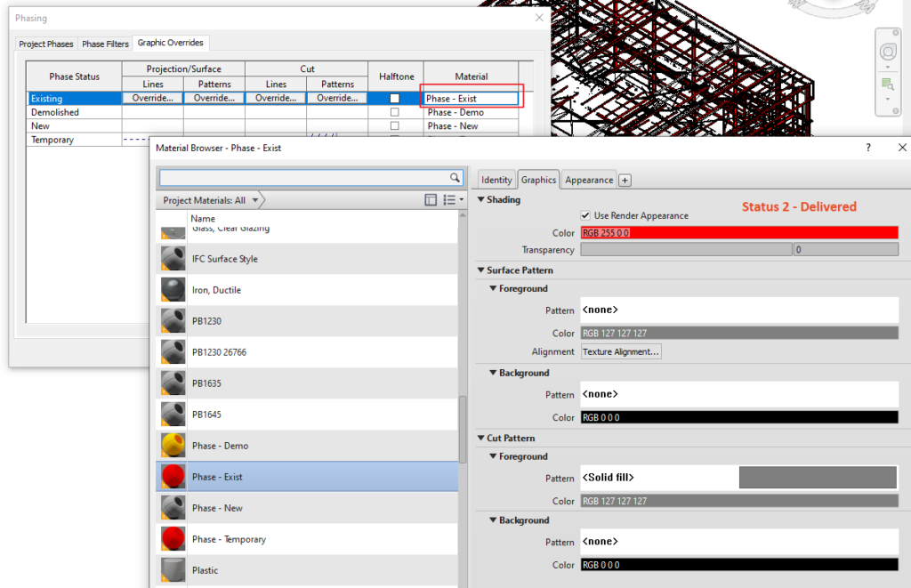Image resolution: width=911 pixels, height=588 pixels.
Task: Click the search magnifier in Material Browser
Action: point(453,176)
